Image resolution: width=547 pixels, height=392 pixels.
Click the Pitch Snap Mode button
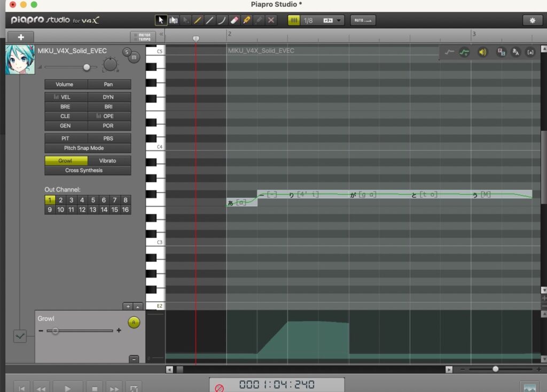click(87, 148)
